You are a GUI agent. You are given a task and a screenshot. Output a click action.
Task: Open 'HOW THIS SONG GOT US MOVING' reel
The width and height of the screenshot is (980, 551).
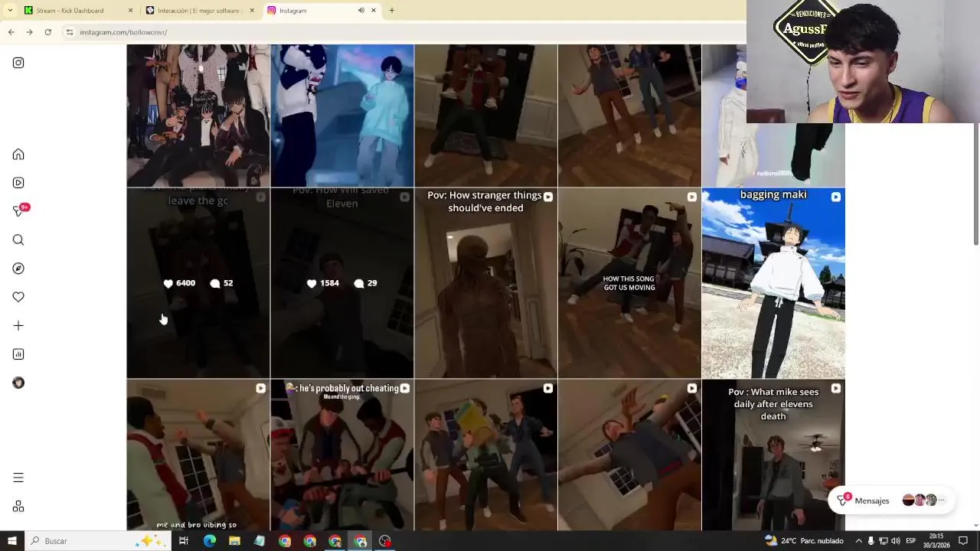[x=629, y=283]
